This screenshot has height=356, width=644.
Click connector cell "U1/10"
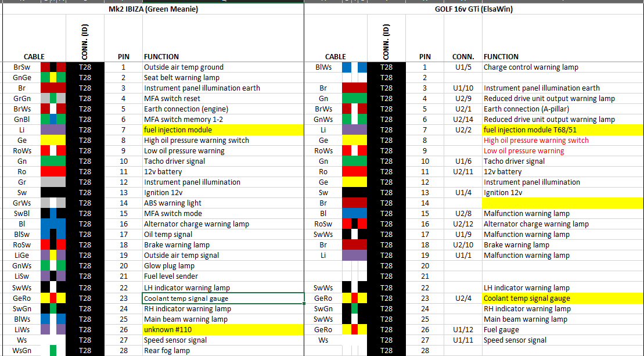463,88
